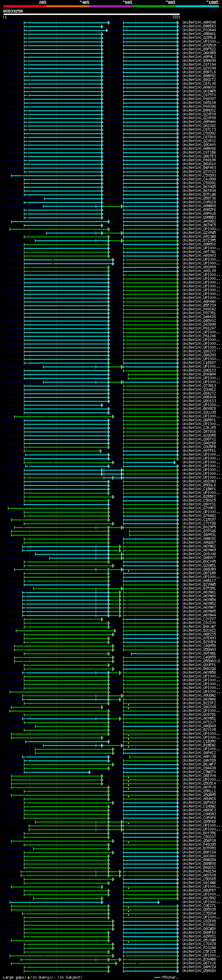Choose the UniRef100_P49396 entry
Image resolution: width=222 pixels, height=980 pixels.
click(x=199, y=106)
